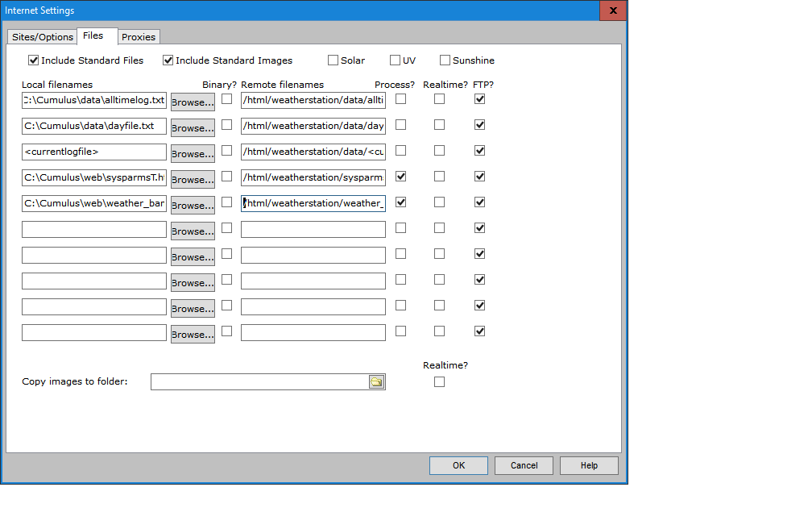
Task: Disable Include Standard Images checkbox
Action: pyautogui.click(x=168, y=60)
